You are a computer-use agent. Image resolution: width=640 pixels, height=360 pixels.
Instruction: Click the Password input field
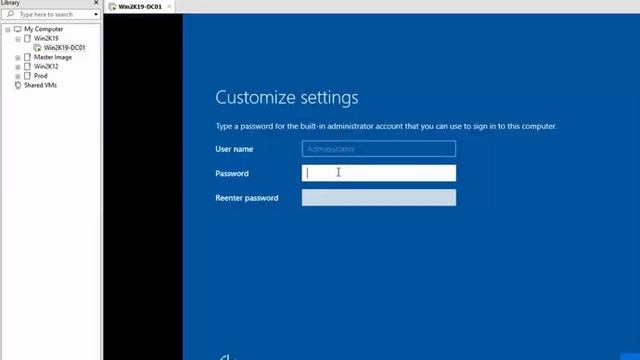pos(379,173)
